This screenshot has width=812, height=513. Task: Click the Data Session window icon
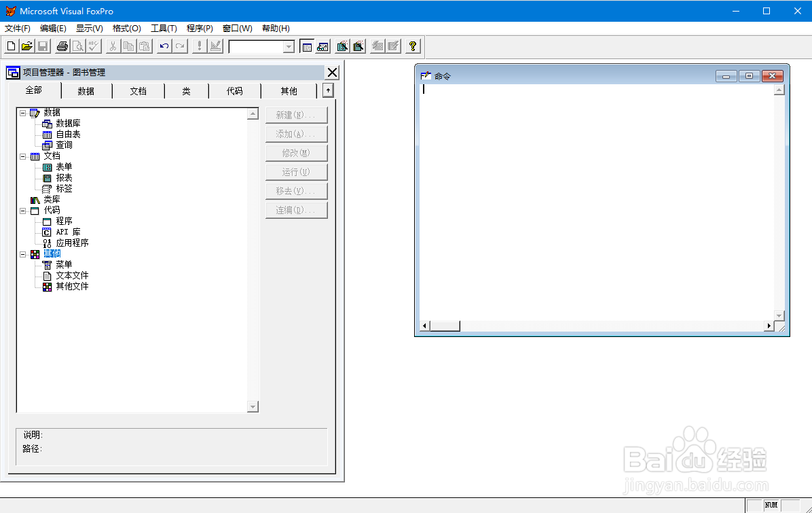322,46
